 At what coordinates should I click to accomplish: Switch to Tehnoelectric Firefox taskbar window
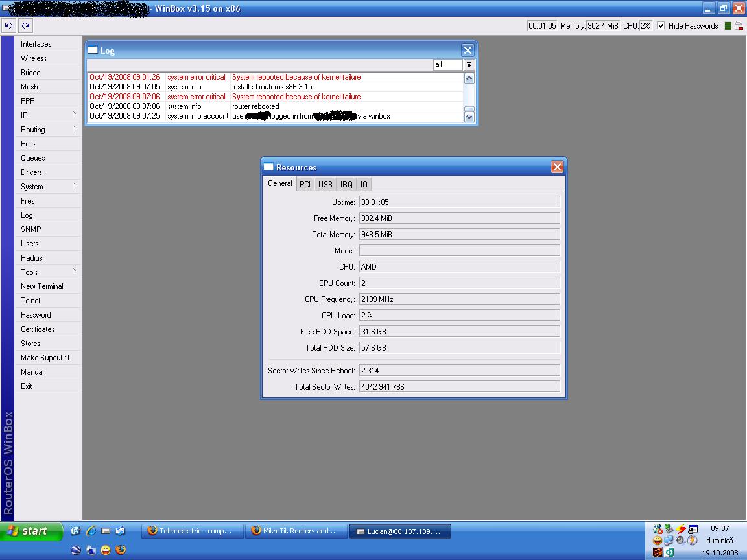point(192,531)
